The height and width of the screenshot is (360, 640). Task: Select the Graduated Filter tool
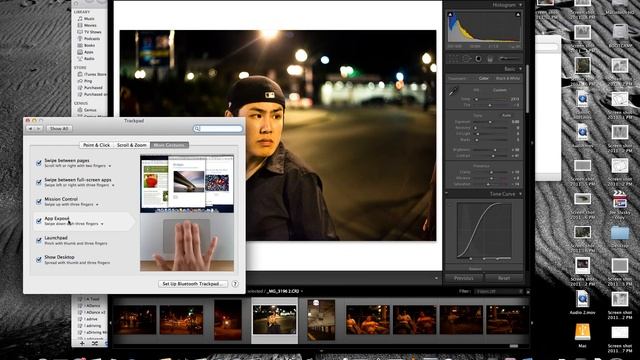click(x=490, y=59)
